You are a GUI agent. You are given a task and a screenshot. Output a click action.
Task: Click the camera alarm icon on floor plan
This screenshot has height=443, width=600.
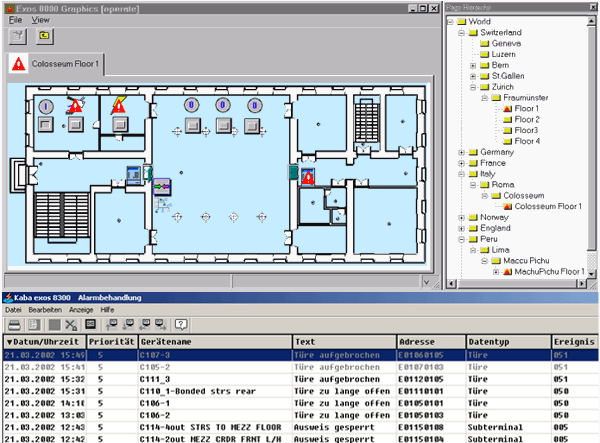click(x=75, y=105)
